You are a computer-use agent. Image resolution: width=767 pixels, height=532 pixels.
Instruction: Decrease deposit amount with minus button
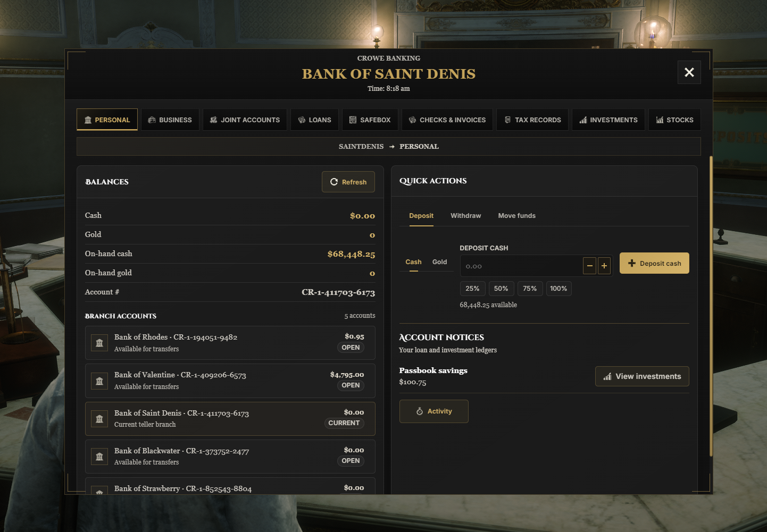[589, 266]
